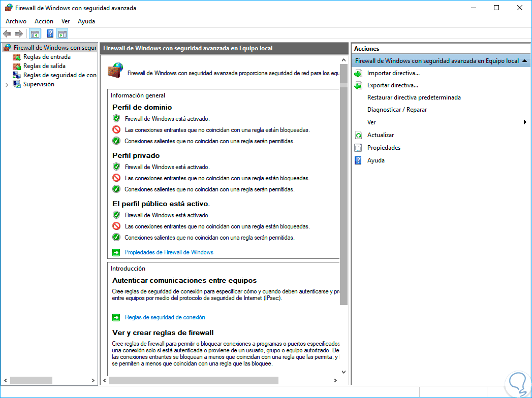Click center pane vertical scrollbar down arrow

pos(343,372)
